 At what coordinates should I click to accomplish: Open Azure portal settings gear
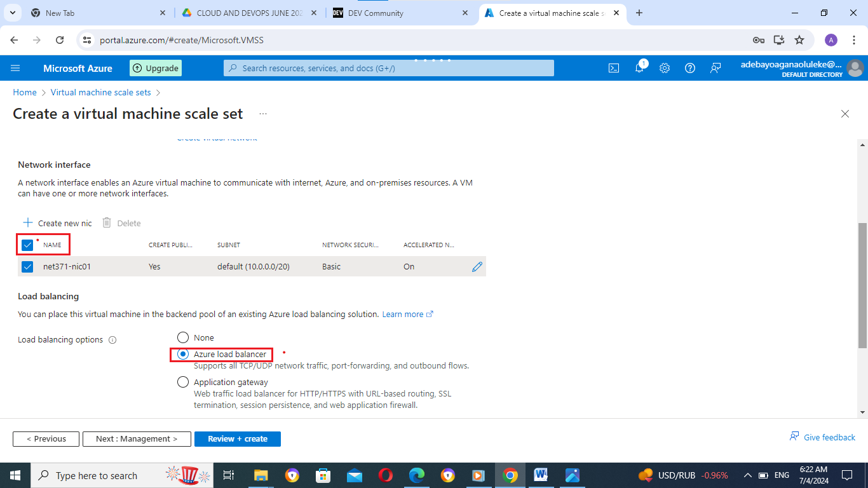pos(665,68)
